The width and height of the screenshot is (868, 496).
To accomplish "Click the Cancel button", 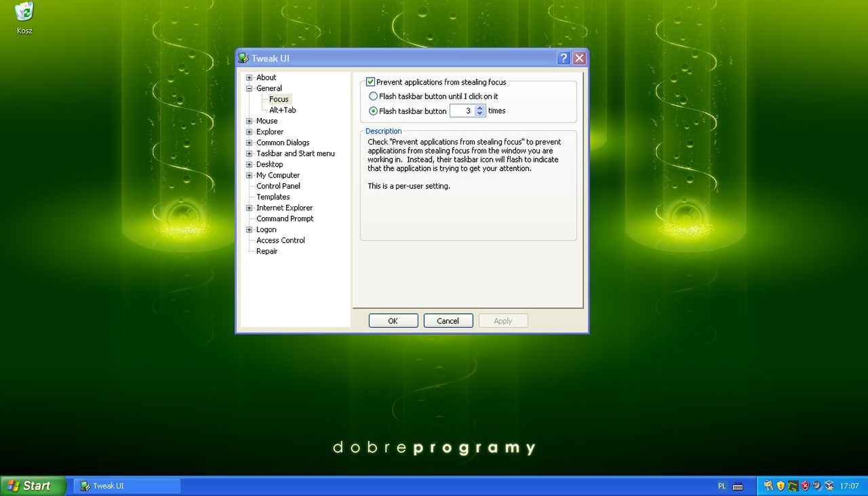I will (x=448, y=320).
